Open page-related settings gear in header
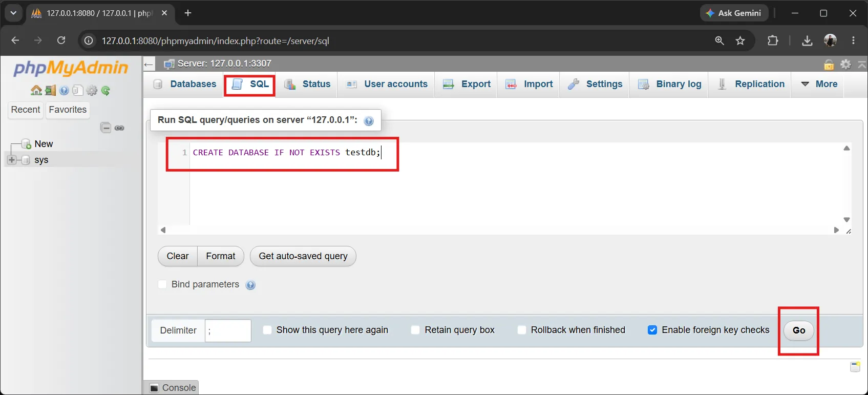Viewport: 868px width, 395px height. point(846,64)
